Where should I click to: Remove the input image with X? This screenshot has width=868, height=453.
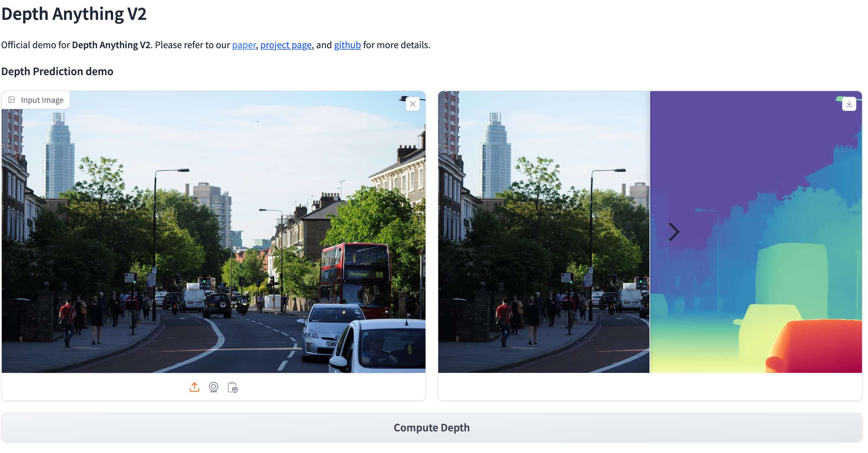[x=413, y=104]
